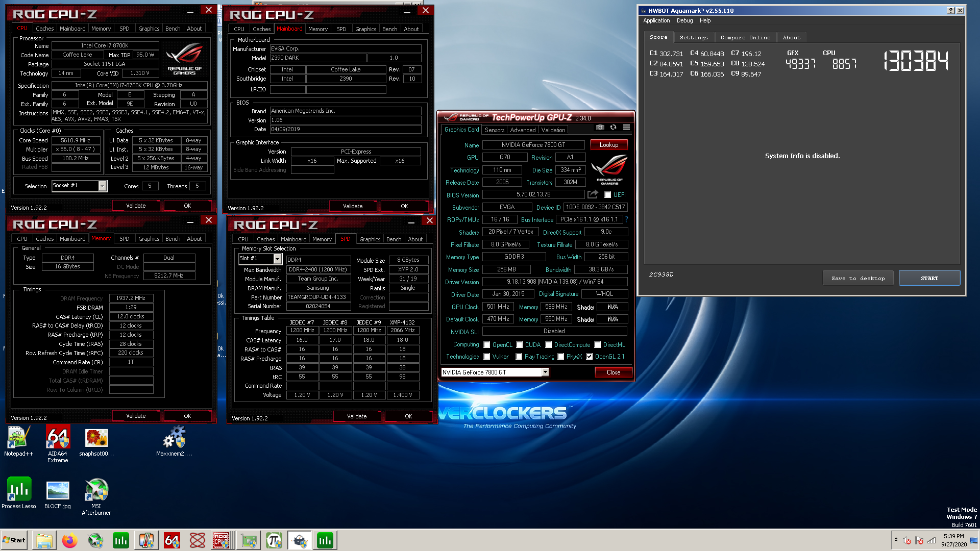Toggle OpenCL checkbox

(486, 345)
